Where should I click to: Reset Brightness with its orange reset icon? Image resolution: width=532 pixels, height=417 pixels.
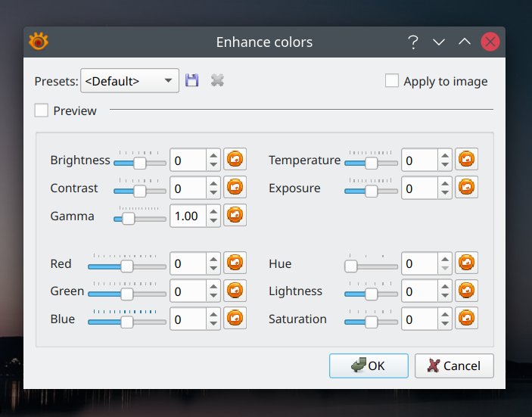click(235, 160)
